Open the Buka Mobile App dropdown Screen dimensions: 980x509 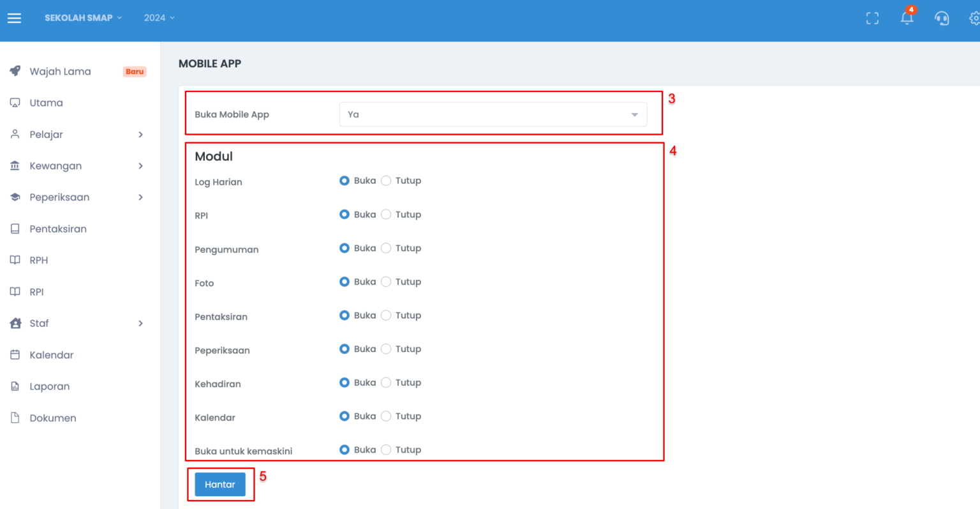coord(493,115)
